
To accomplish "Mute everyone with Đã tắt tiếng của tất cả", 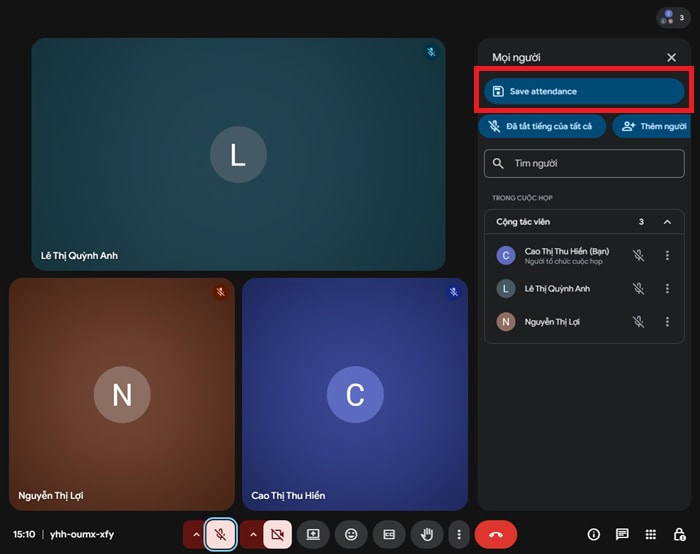I will point(542,126).
